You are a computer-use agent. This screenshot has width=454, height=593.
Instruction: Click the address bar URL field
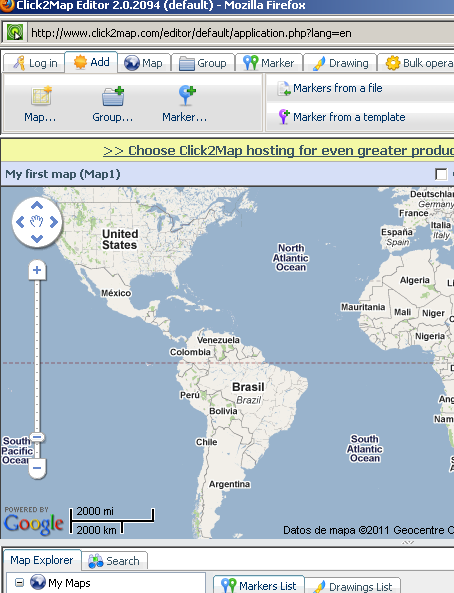pyautogui.click(x=241, y=33)
